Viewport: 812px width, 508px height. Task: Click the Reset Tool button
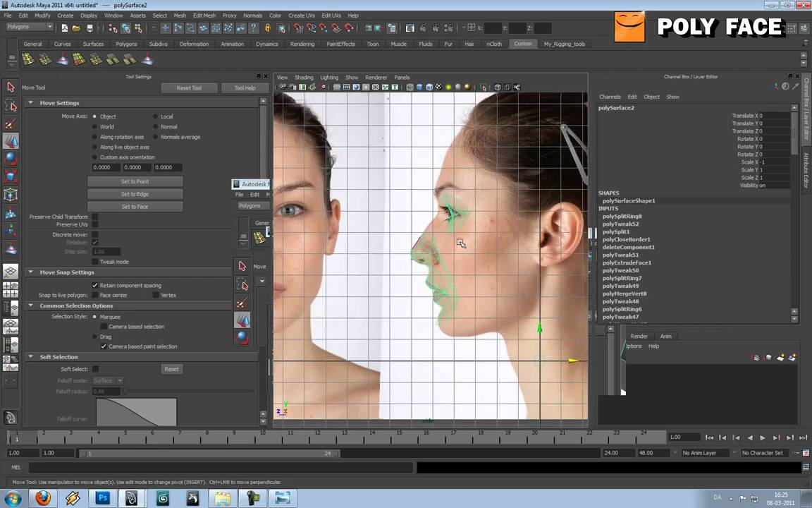[x=188, y=87]
